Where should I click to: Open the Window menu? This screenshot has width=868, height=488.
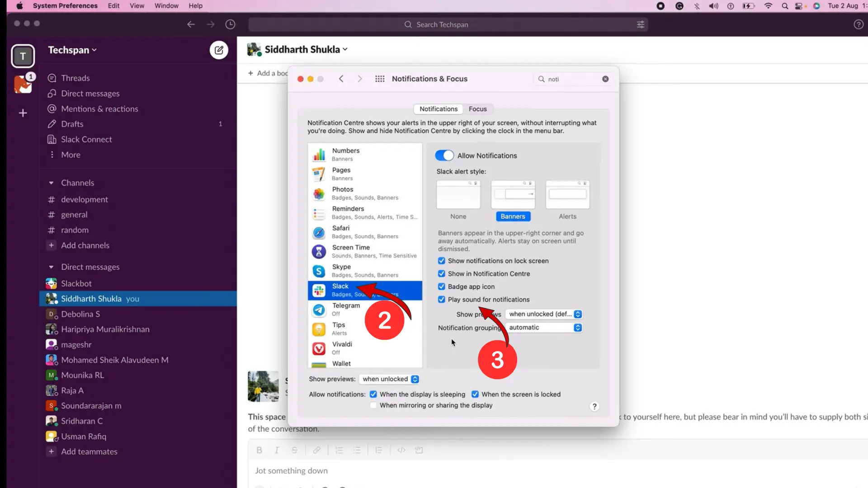point(166,6)
